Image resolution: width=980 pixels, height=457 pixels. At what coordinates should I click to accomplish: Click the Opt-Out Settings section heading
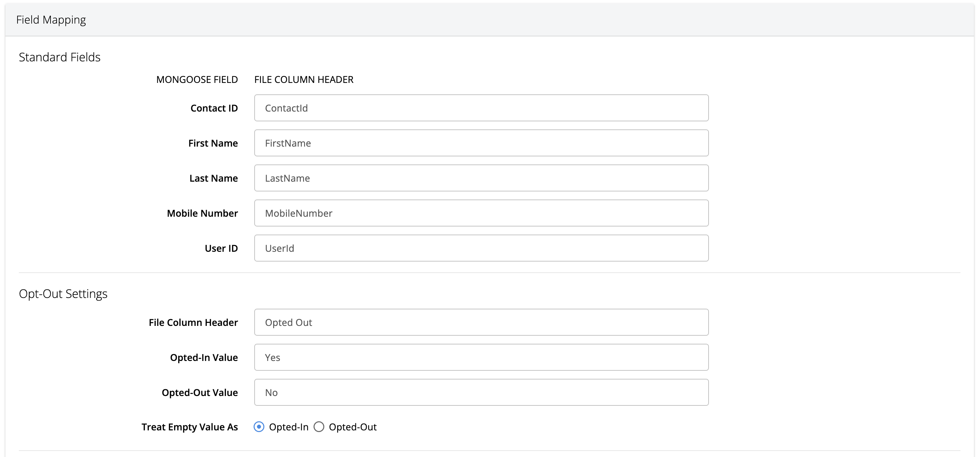pos(63,294)
